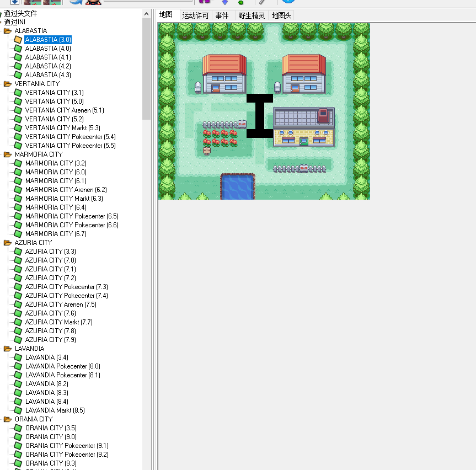Select LAVANDIA Pokecenter (8.0)
476x470 pixels.
tap(63, 366)
